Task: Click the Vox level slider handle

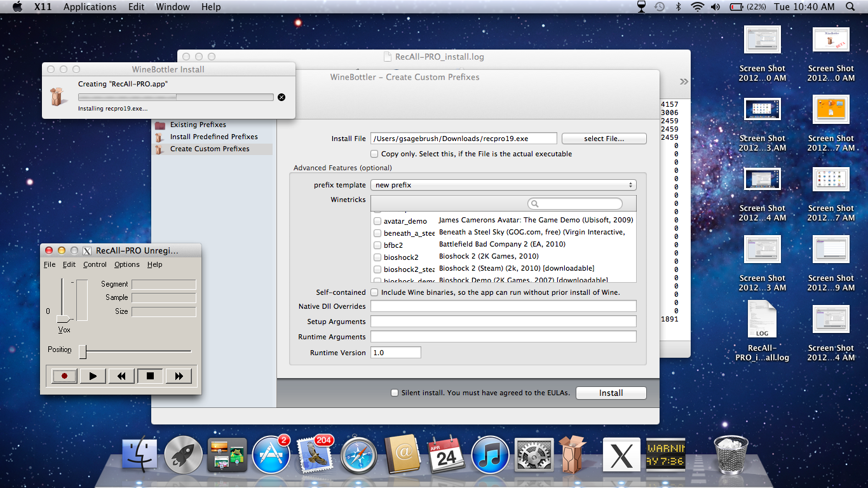Action: click(64, 318)
